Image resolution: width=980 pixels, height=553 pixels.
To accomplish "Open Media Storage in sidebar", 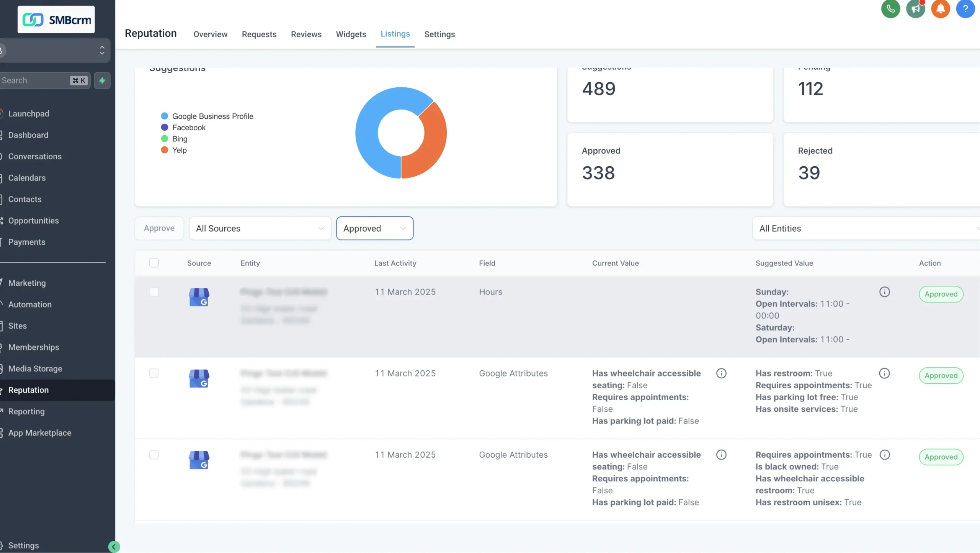I will coord(35,369).
